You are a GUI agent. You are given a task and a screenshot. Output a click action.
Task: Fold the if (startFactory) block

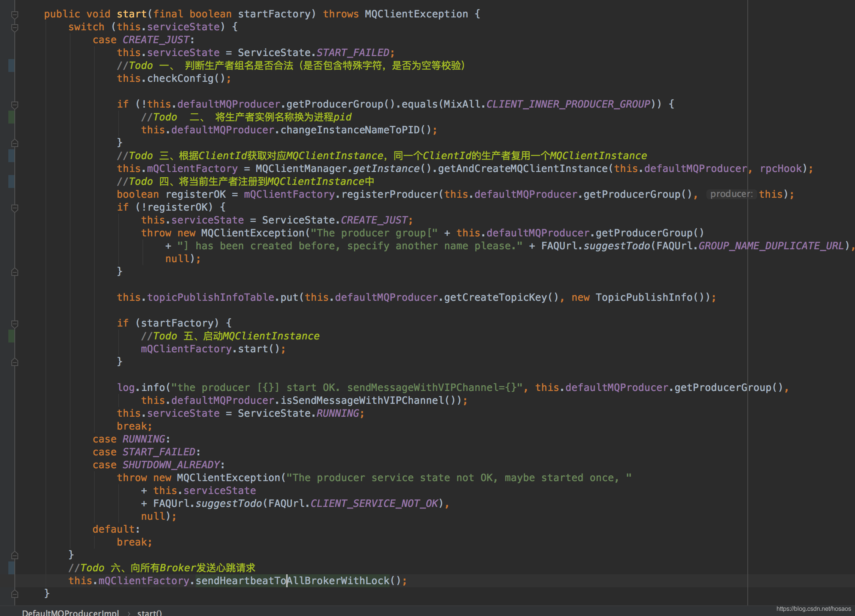[x=15, y=324]
